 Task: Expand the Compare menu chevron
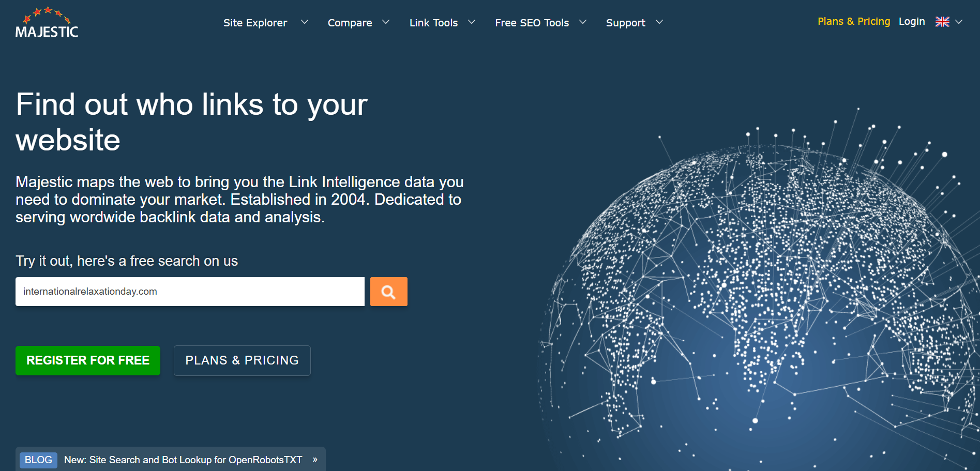386,22
